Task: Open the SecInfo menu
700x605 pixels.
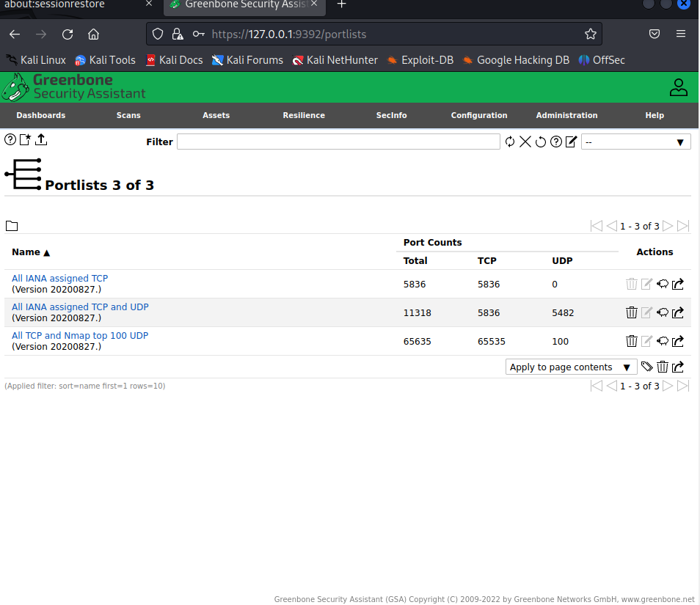Action: coord(391,115)
